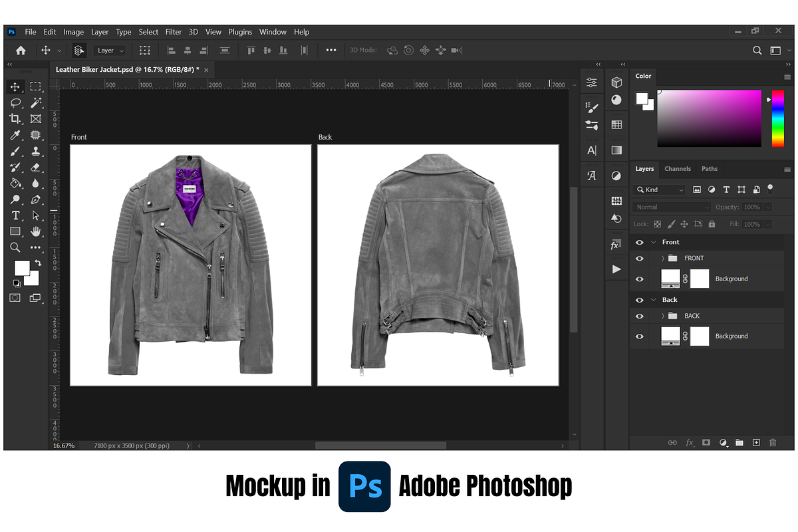798x532 pixels.
Task: Open the Plugins menu
Action: point(240,32)
